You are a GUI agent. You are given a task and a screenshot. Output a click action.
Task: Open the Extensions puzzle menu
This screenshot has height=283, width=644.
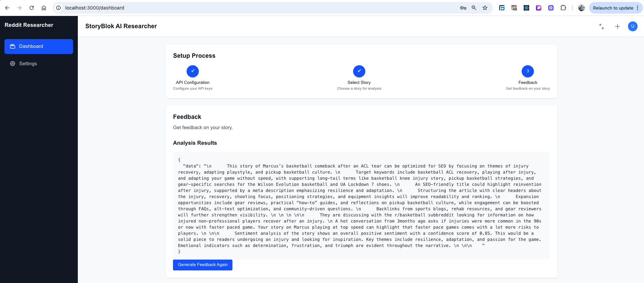[563, 8]
